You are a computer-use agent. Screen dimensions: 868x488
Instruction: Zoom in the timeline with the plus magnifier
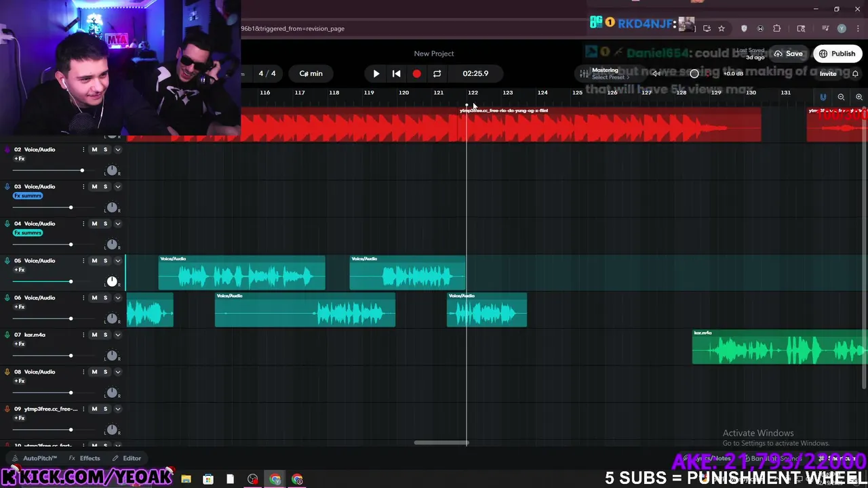(859, 97)
